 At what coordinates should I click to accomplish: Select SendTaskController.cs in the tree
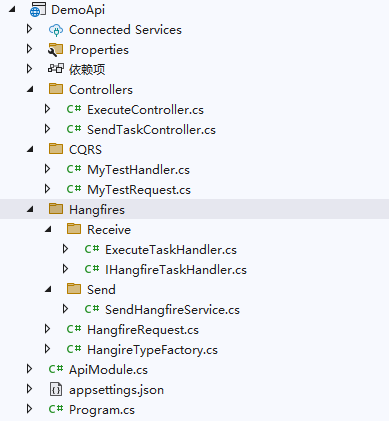tap(151, 130)
